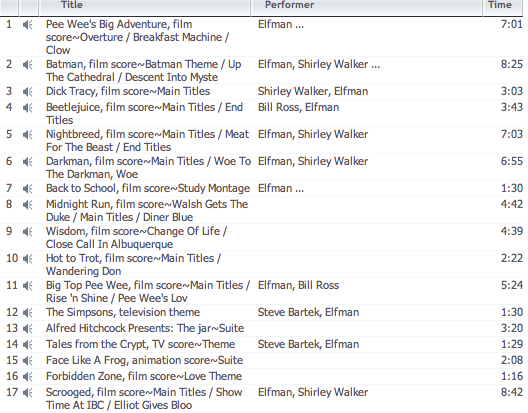This screenshot has width=528, height=413.
Task: Click speaker icon for Dick Tracy track
Action: pyautogui.click(x=28, y=92)
